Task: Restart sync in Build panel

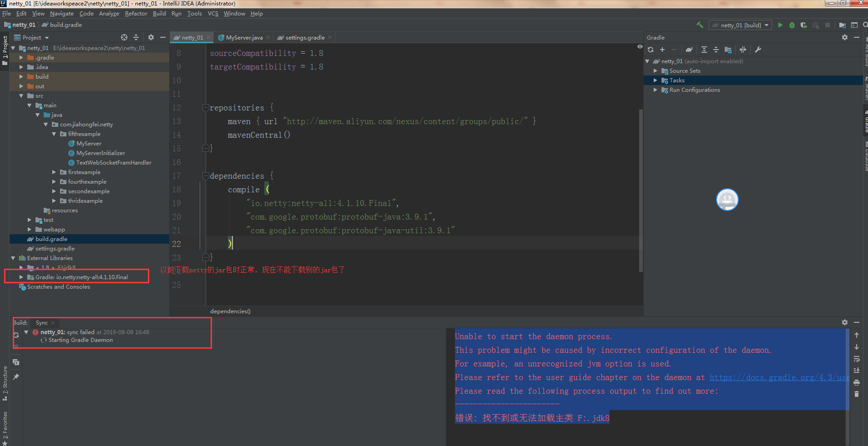Action: (16, 335)
